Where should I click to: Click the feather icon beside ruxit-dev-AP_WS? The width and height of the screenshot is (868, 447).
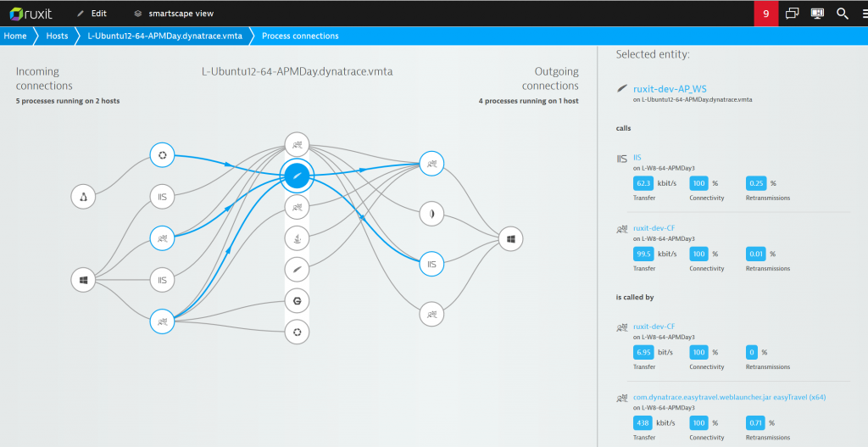[622, 88]
